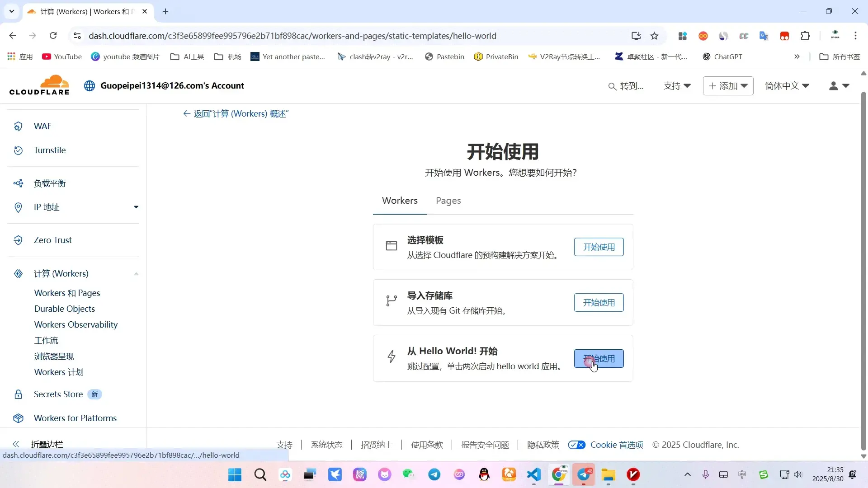Go back via 返回计算 (Workers) 概述 link
Image resolution: width=868 pixels, height=488 pixels.
pos(236,114)
